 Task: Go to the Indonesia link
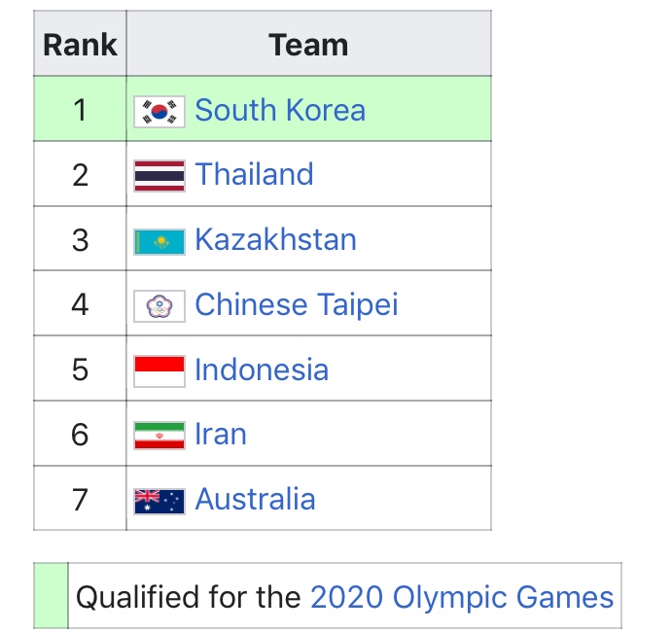[262, 369]
